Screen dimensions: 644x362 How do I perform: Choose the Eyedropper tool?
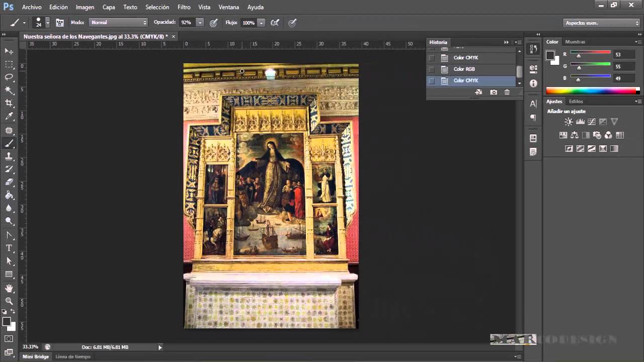tap(9, 116)
